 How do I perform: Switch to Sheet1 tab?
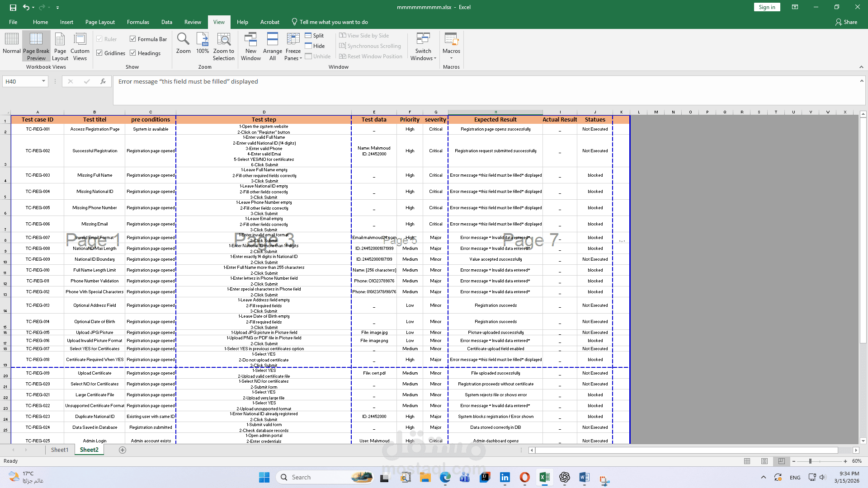click(x=59, y=450)
